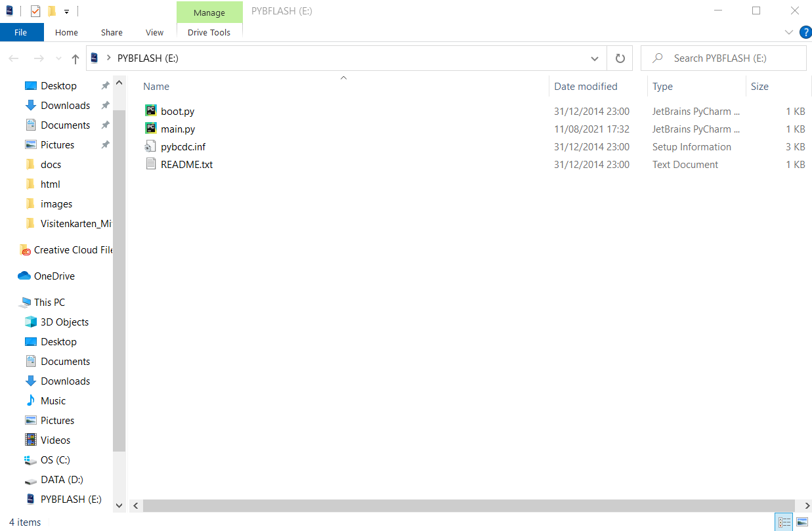Screen dimensions: 812x531
Task: Sort files by Date modified column
Action: point(586,87)
